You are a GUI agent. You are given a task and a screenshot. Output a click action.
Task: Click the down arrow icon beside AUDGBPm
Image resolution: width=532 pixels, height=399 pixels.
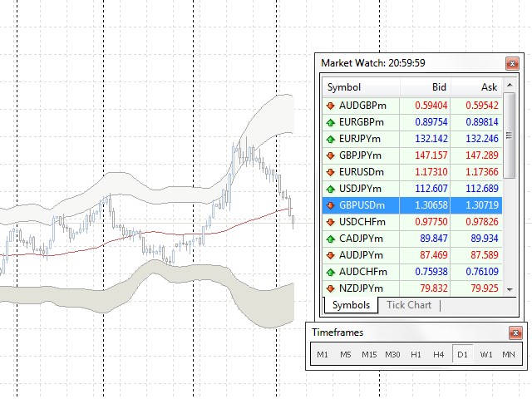[x=330, y=106]
